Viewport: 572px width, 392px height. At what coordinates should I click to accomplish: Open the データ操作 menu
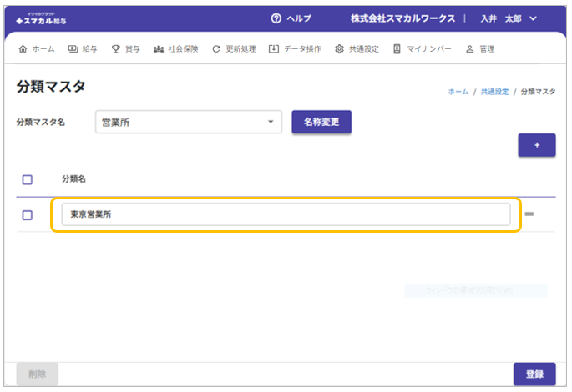(x=295, y=49)
